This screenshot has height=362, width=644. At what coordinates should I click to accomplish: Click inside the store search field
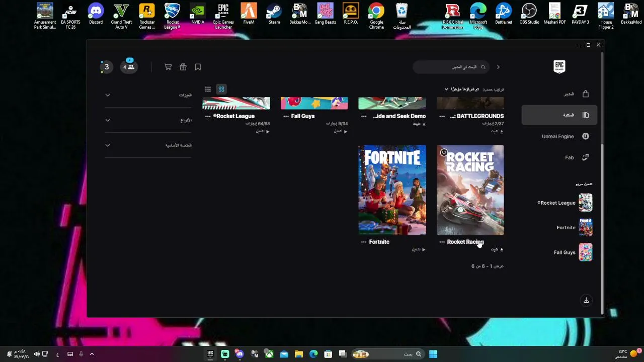[450, 67]
